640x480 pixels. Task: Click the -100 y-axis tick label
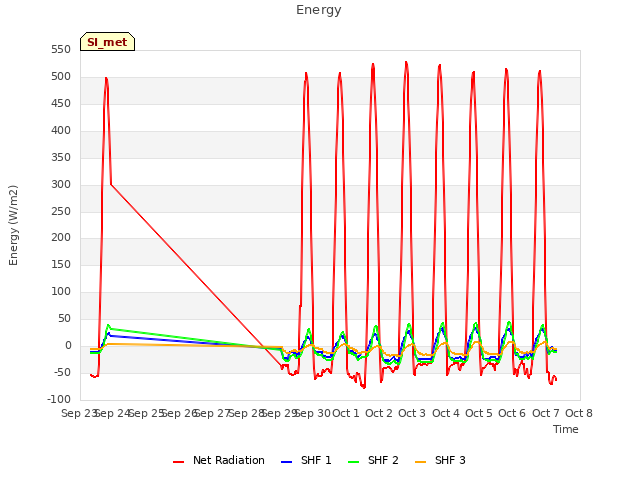click(x=59, y=399)
